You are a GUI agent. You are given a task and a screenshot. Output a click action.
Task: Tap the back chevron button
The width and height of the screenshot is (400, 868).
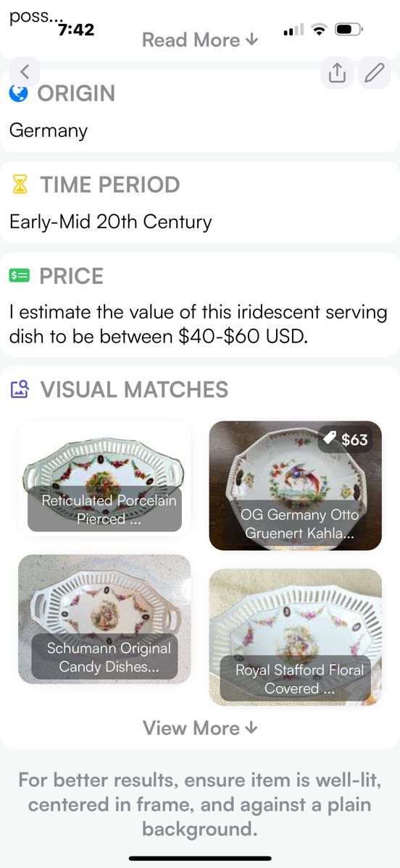24,72
